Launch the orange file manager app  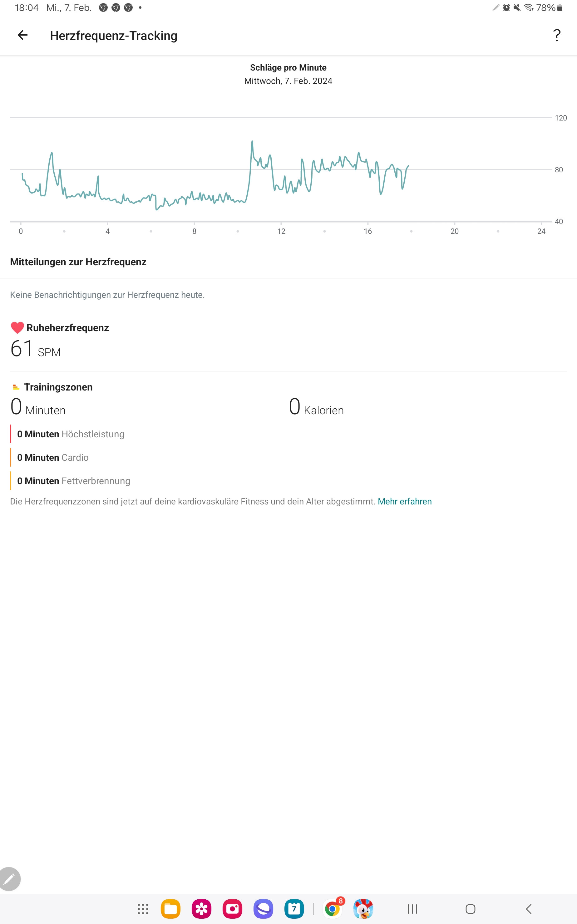170,909
